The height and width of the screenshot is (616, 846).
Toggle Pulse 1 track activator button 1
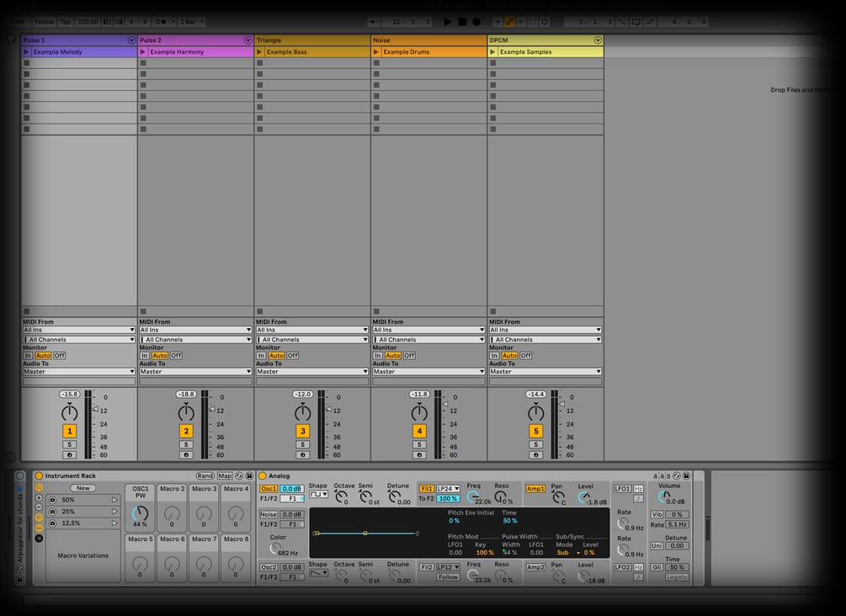click(x=70, y=431)
